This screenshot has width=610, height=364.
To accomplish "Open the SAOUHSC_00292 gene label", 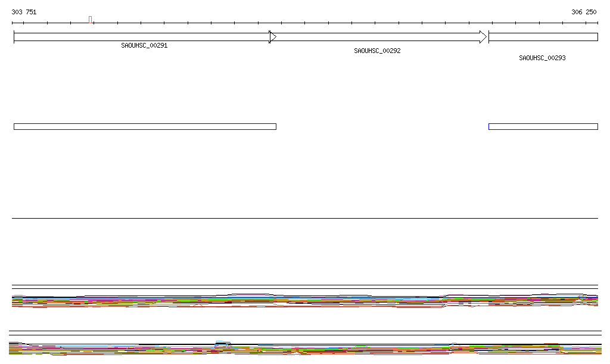I will pyautogui.click(x=377, y=51).
